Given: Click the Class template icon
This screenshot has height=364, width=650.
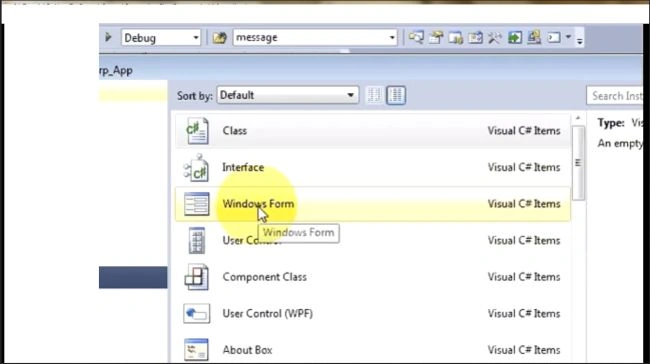Looking at the screenshot, I should pyautogui.click(x=196, y=131).
